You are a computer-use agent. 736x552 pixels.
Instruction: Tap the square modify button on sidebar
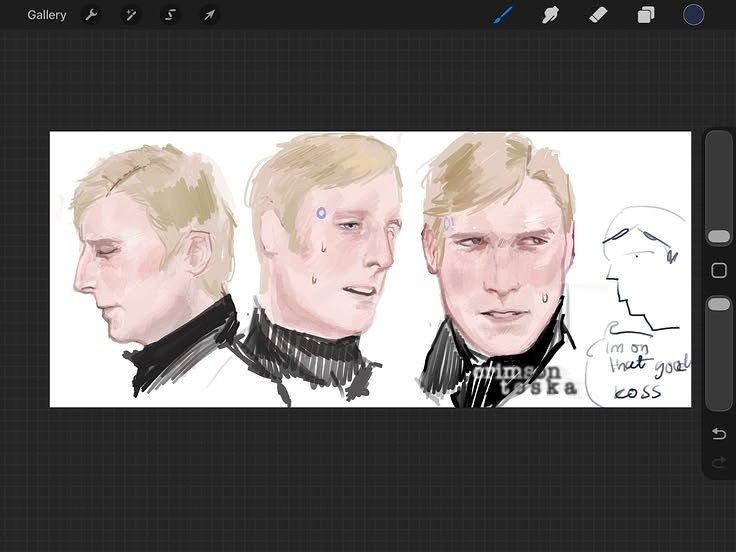coord(719,270)
